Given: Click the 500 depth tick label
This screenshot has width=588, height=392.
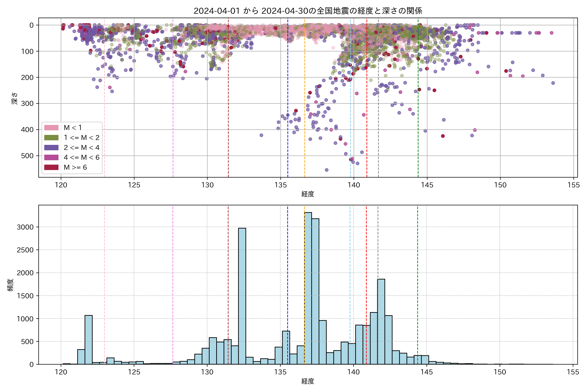Looking at the screenshot, I should click(27, 156).
